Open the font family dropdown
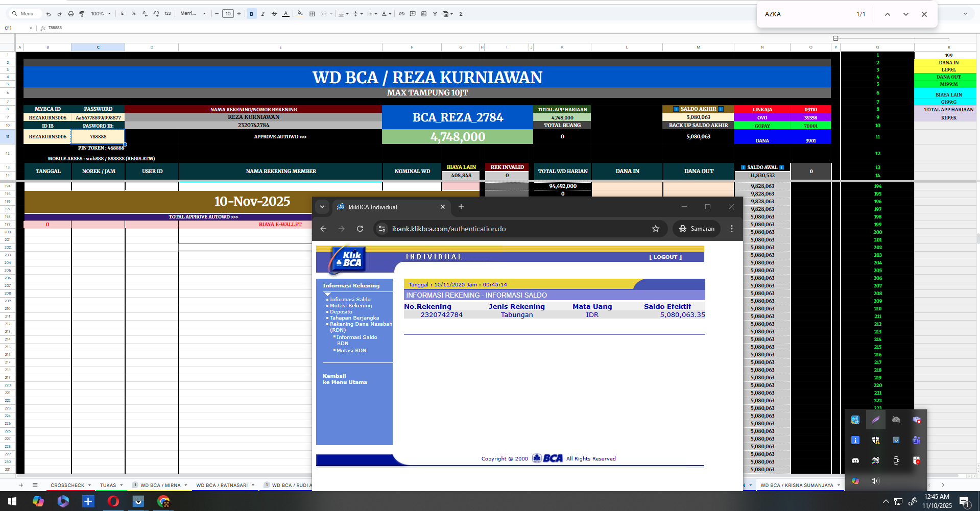Viewport: 980px width, 511px height. tap(193, 14)
